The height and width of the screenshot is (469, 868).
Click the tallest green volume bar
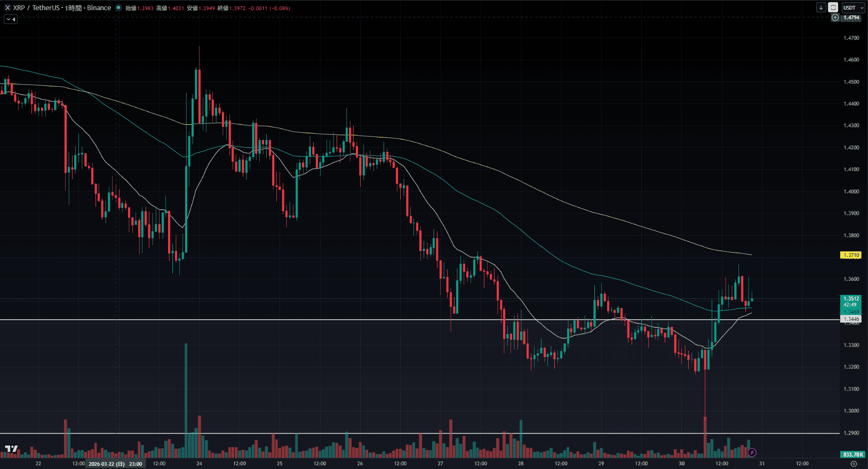[186, 400]
